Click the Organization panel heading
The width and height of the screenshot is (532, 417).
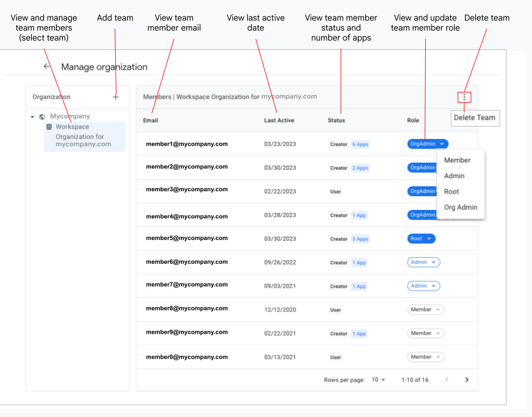pos(51,97)
